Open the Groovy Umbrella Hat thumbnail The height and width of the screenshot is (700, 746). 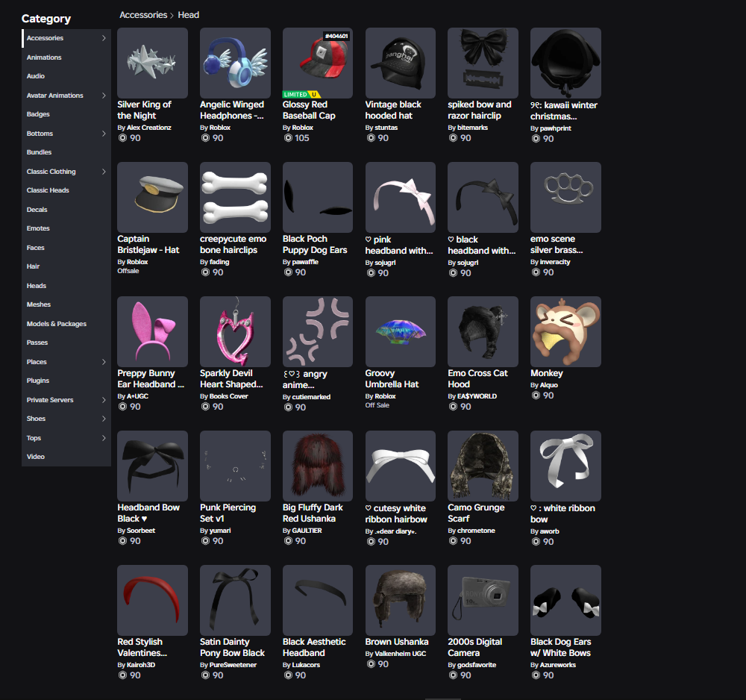click(x=401, y=331)
